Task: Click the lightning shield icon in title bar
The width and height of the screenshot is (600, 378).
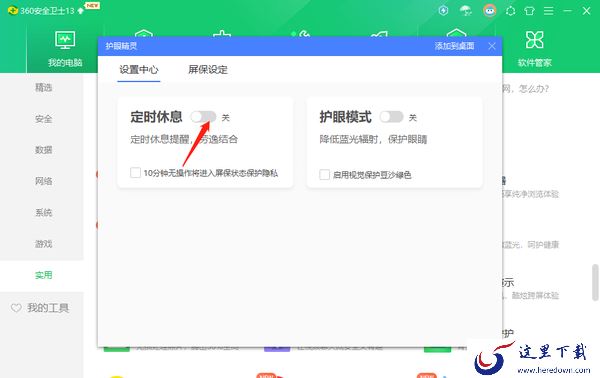Action: tap(443, 10)
